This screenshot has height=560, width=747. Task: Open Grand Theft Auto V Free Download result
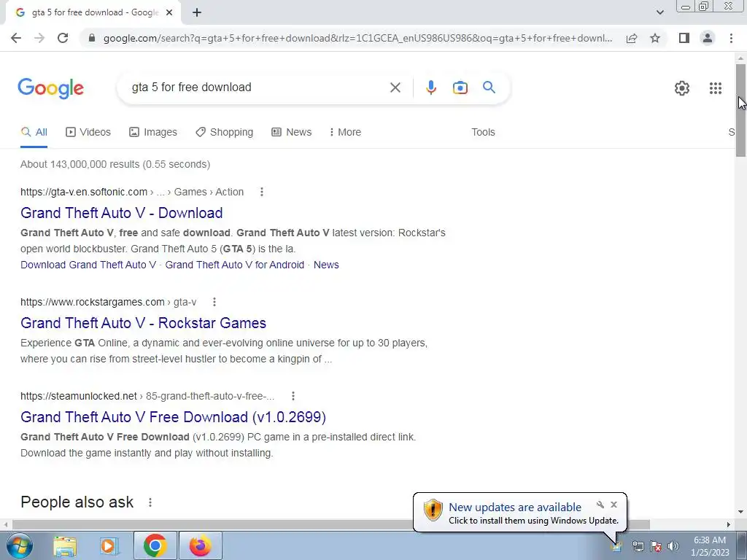(174, 417)
